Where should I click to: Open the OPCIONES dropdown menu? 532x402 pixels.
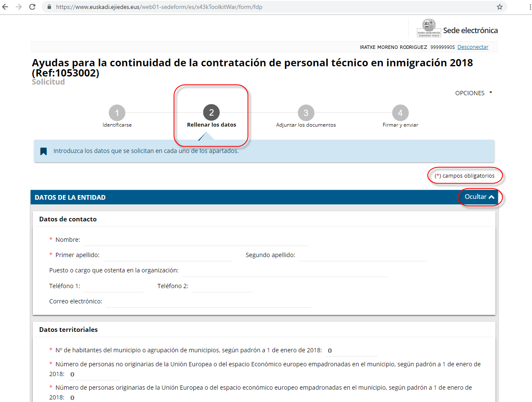(473, 93)
